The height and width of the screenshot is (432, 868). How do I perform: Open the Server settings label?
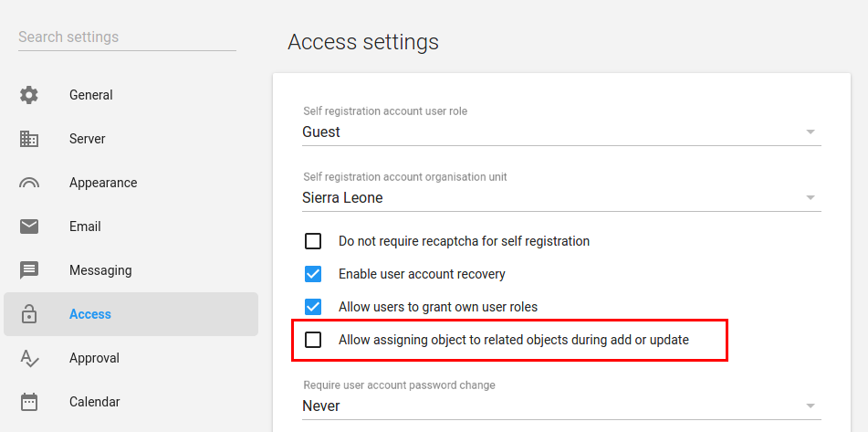[x=88, y=139]
